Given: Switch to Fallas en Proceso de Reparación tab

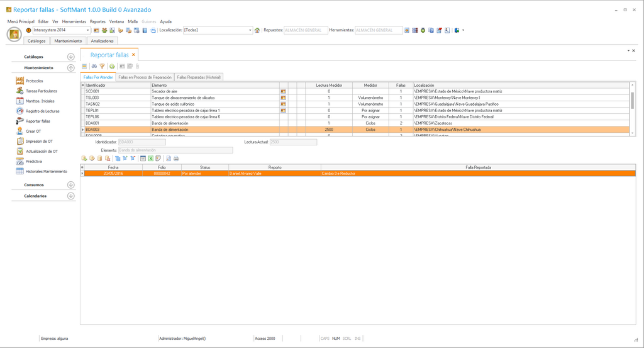Looking at the screenshot, I should pos(145,77).
